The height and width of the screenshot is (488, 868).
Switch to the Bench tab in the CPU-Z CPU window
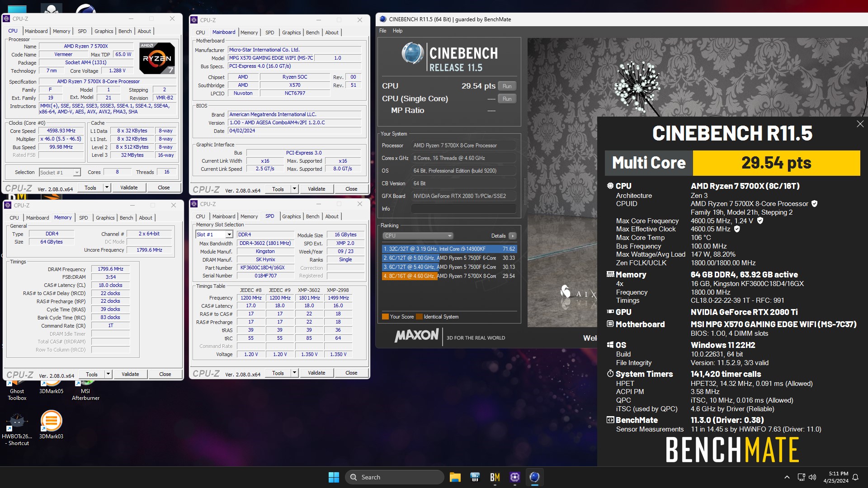pyautogui.click(x=125, y=31)
